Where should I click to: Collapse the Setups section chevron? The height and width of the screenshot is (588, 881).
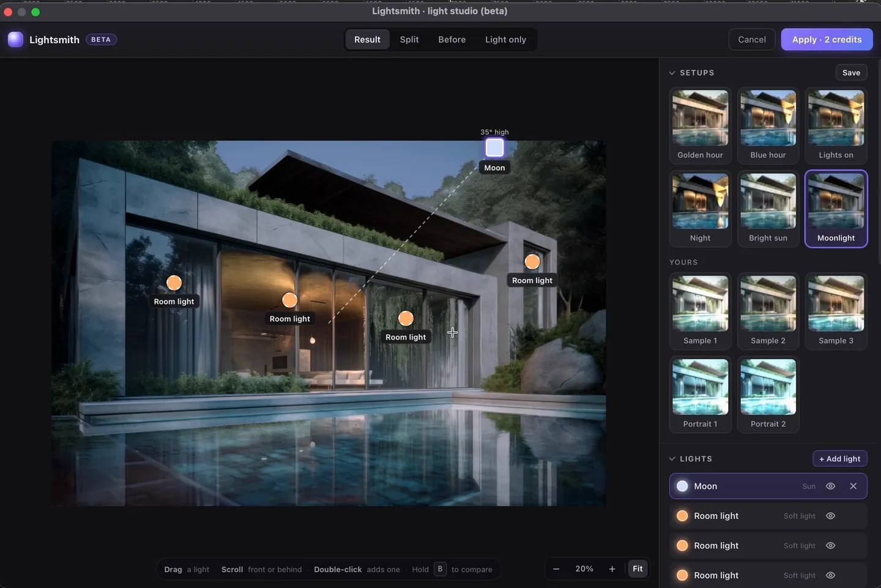coord(672,73)
